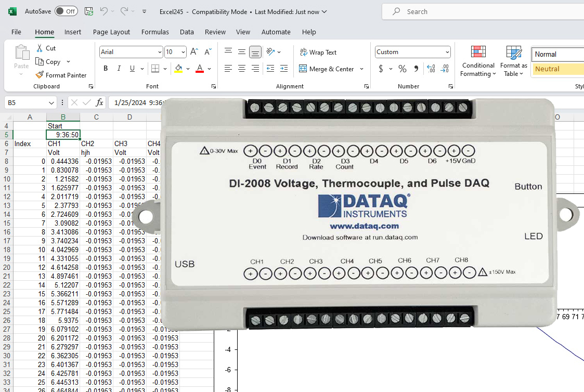Apply the Normal cell style

coord(559,55)
